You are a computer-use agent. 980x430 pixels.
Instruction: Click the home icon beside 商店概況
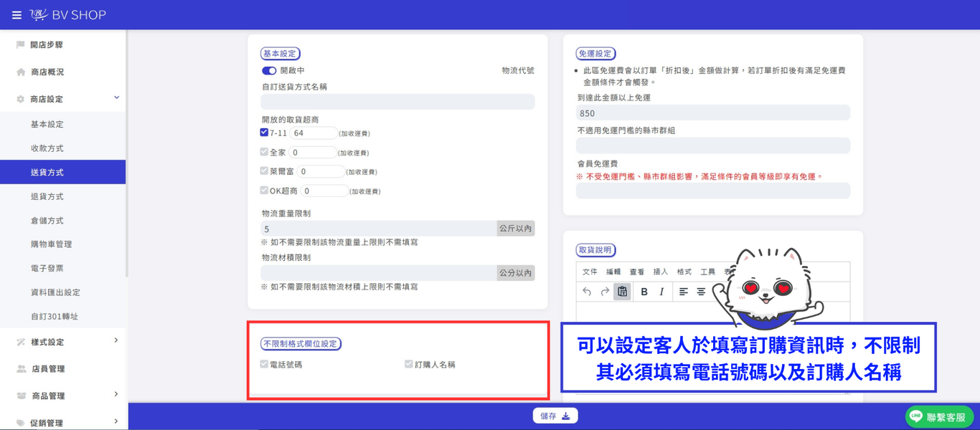21,72
